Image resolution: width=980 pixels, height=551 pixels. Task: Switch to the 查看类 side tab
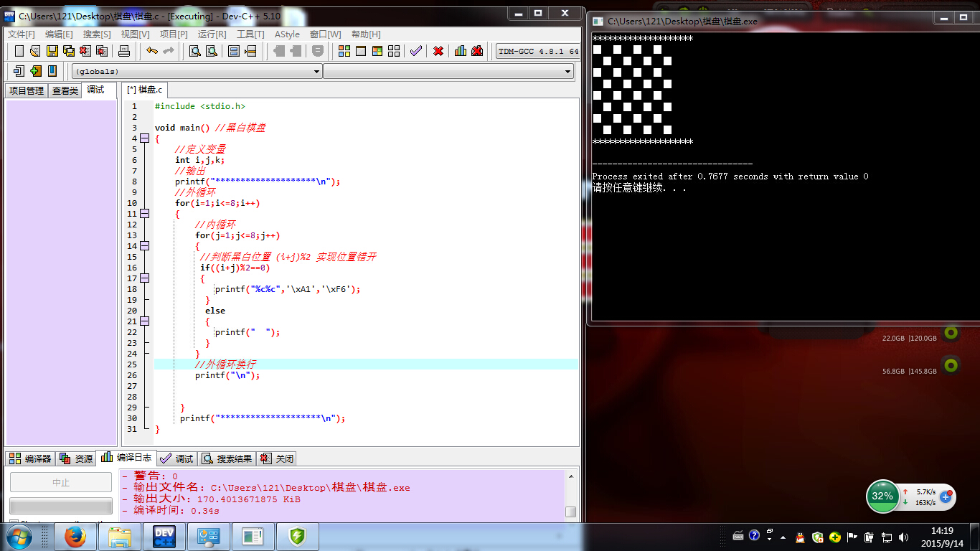pos(65,90)
